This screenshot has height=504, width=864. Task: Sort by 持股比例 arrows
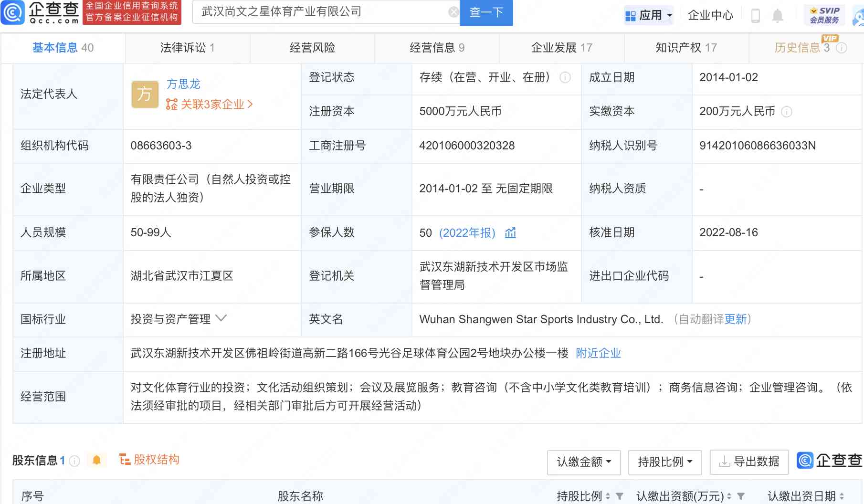[x=608, y=496]
